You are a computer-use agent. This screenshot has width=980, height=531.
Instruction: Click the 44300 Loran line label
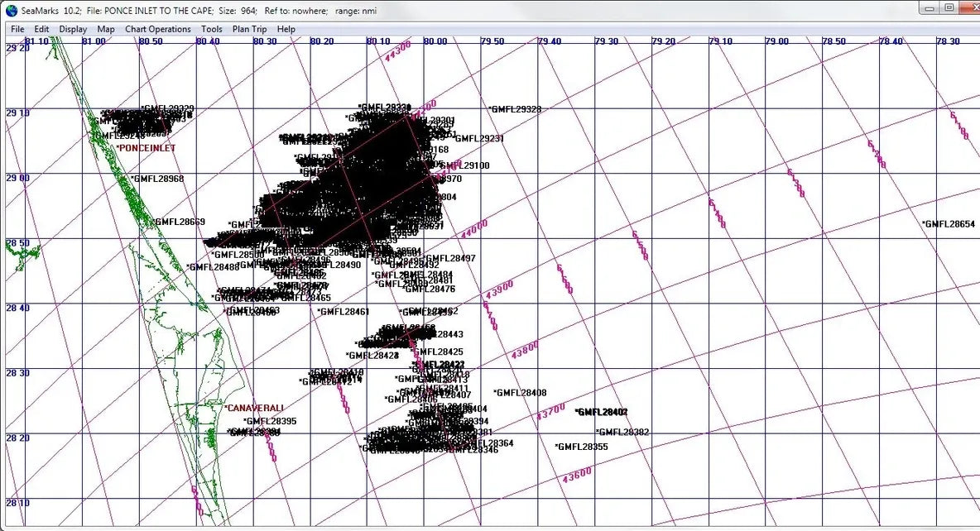click(x=397, y=50)
